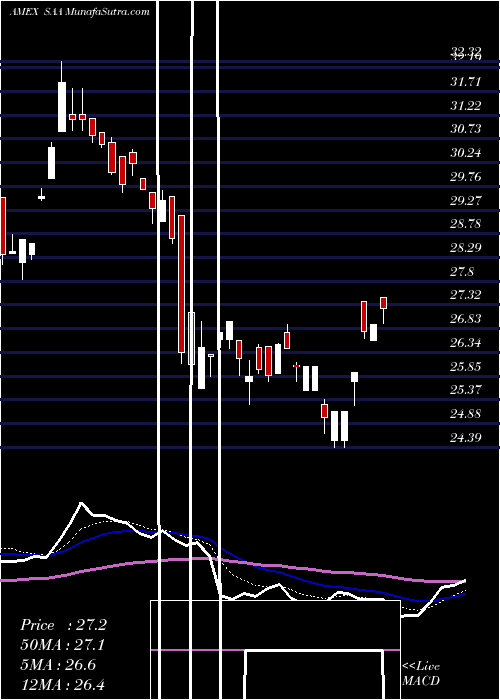Screen dimensions: 500x700
Task: Click the 50MA : 27.1 readout
Action: (63, 645)
